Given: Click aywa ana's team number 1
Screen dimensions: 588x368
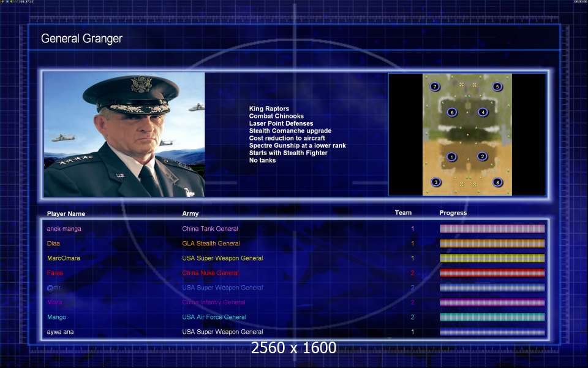Looking at the screenshot, I should pyautogui.click(x=412, y=332).
